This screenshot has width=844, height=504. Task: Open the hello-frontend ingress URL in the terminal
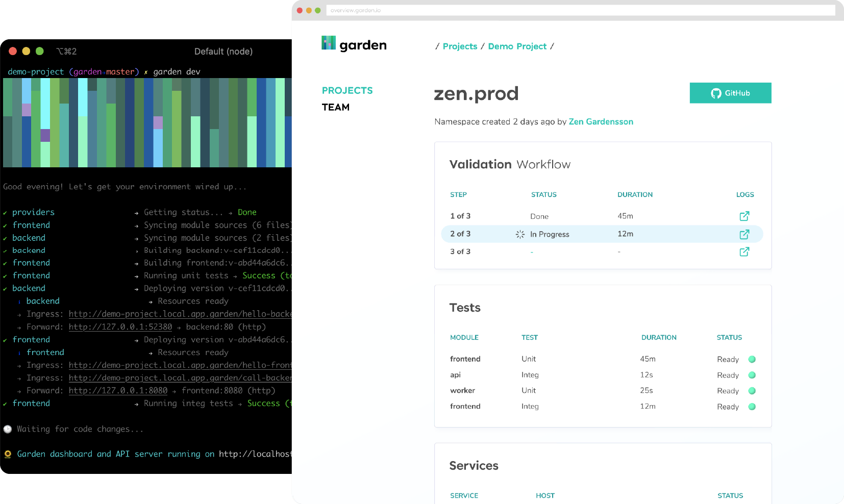(x=180, y=365)
